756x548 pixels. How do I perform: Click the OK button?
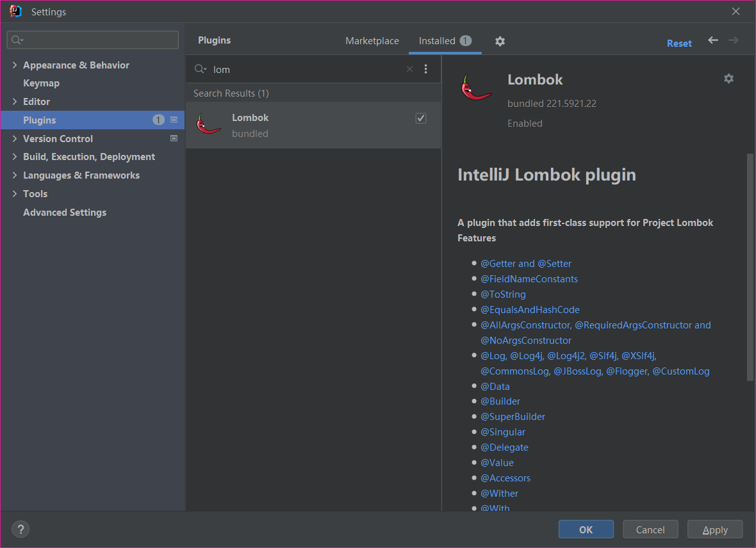[x=586, y=529]
